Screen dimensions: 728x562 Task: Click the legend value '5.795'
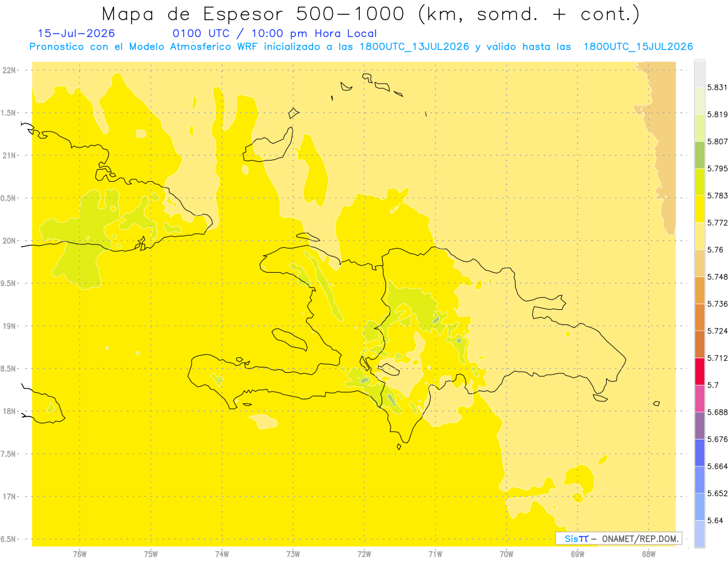click(x=717, y=169)
